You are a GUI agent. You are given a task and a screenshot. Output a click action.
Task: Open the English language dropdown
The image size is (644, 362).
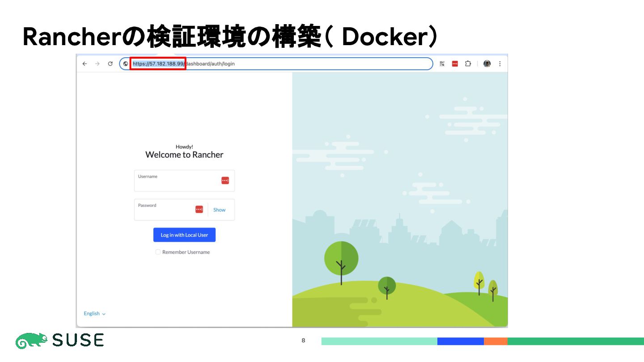click(x=94, y=314)
